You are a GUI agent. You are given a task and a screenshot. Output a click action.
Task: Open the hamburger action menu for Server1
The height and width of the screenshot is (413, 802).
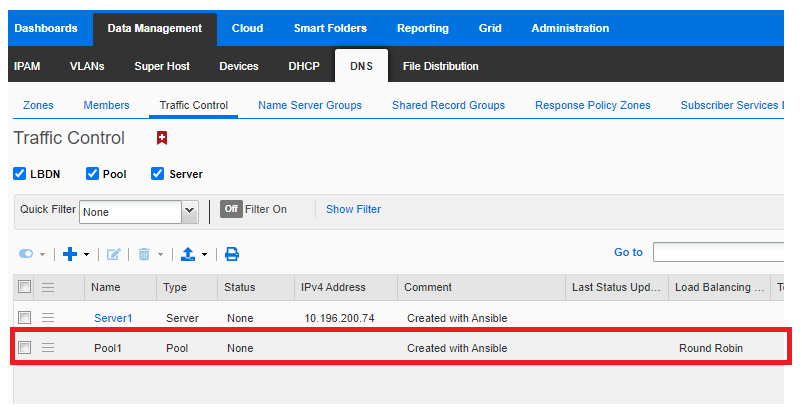click(48, 318)
